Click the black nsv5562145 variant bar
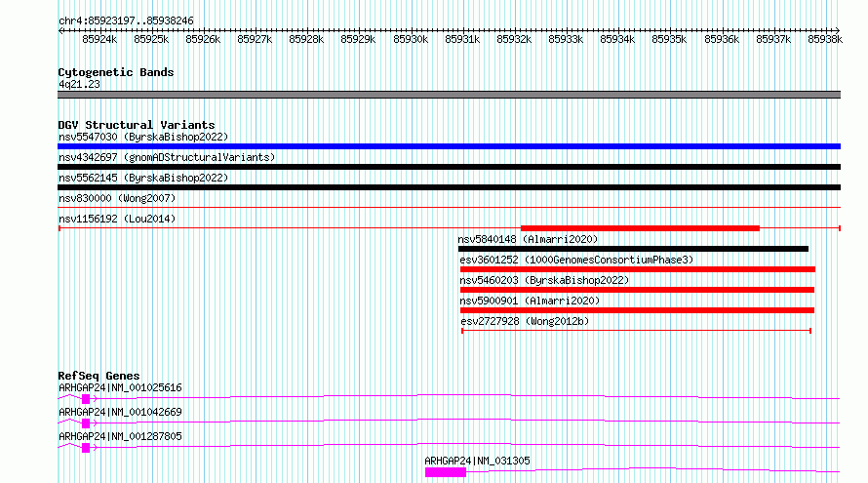The image size is (868, 483). pyautogui.click(x=449, y=187)
